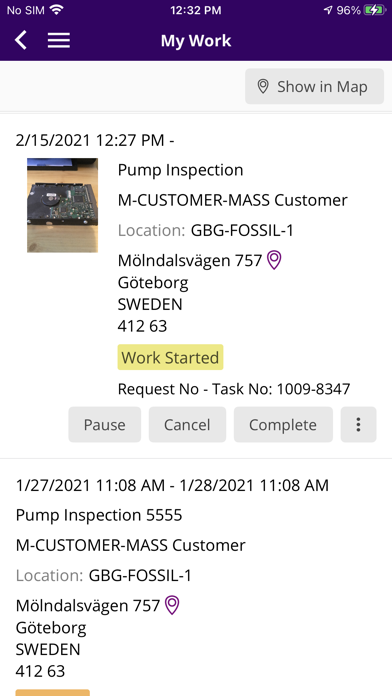392x696 pixels.
Task: Tap the back arrow in header
Action: [x=21, y=40]
